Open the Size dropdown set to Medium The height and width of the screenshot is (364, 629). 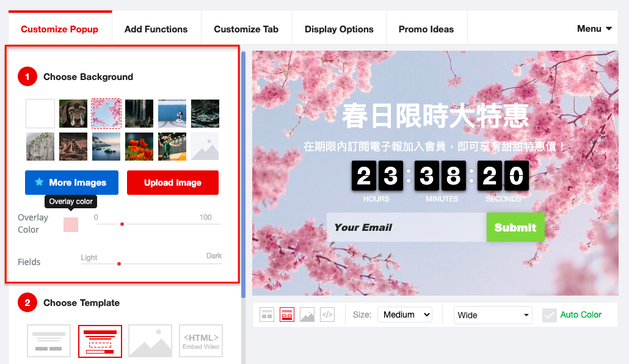405,315
